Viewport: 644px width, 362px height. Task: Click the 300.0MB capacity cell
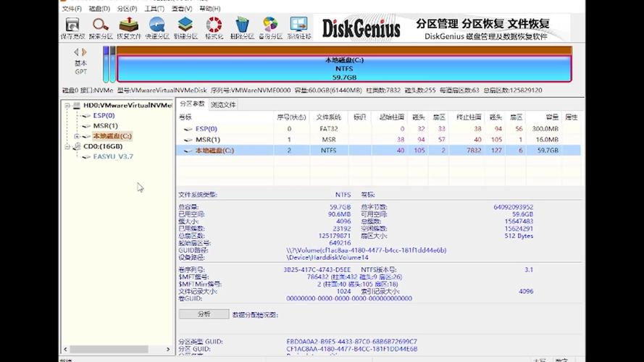click(x=545, y=129)
